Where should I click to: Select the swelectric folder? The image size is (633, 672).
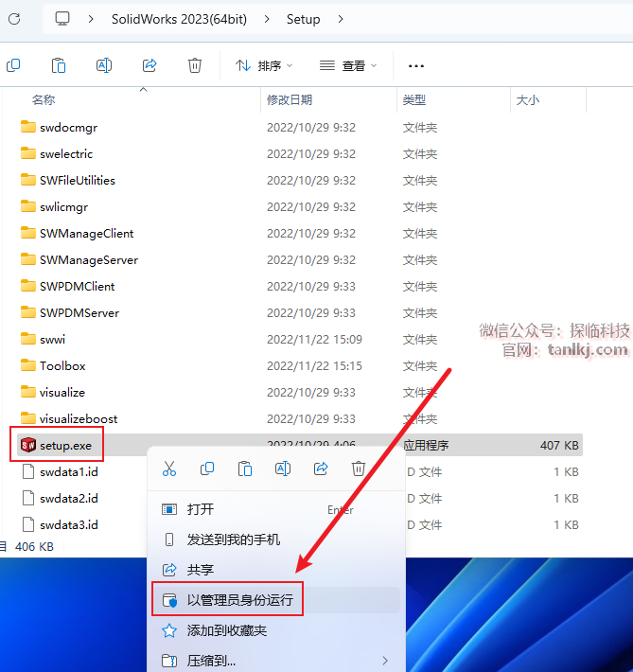click(x=66, y=154)
